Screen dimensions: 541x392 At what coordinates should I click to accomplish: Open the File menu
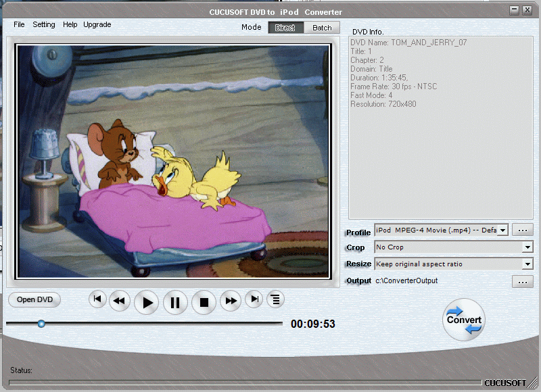click(x=19, y=24)
